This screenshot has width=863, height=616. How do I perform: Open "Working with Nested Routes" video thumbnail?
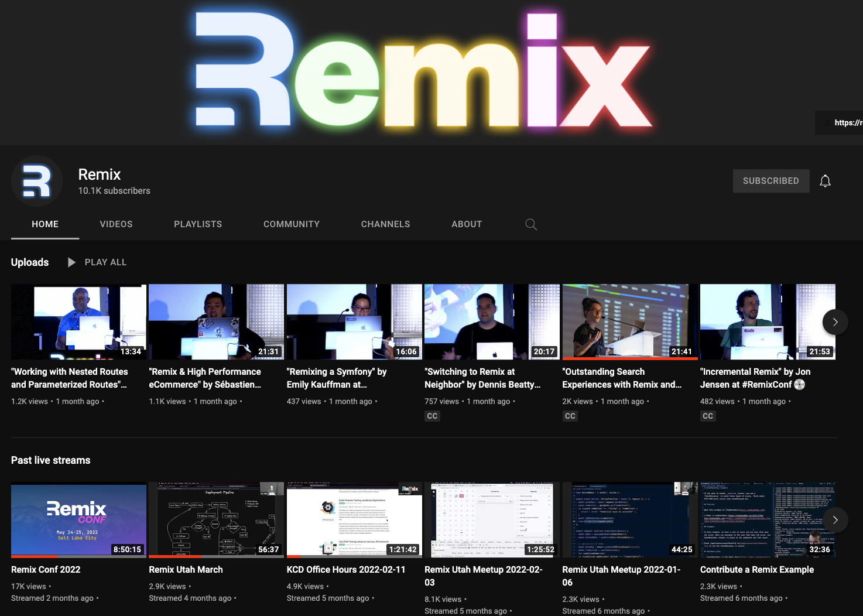point(78,322)
